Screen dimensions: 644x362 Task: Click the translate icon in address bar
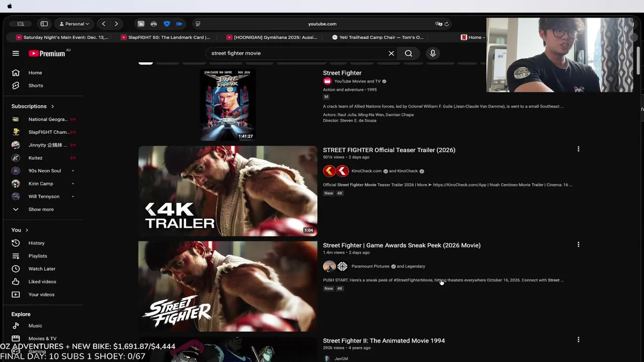(439, 24)
